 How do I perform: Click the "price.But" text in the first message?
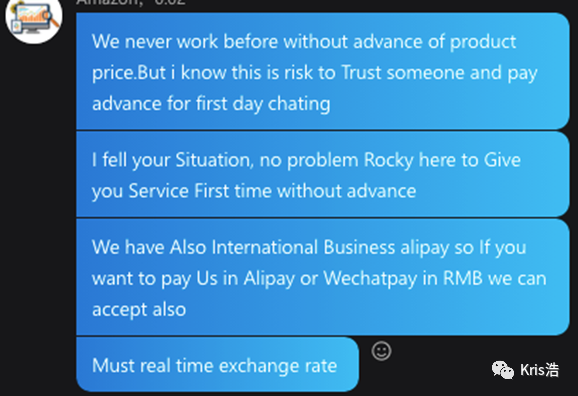[129, 73]
